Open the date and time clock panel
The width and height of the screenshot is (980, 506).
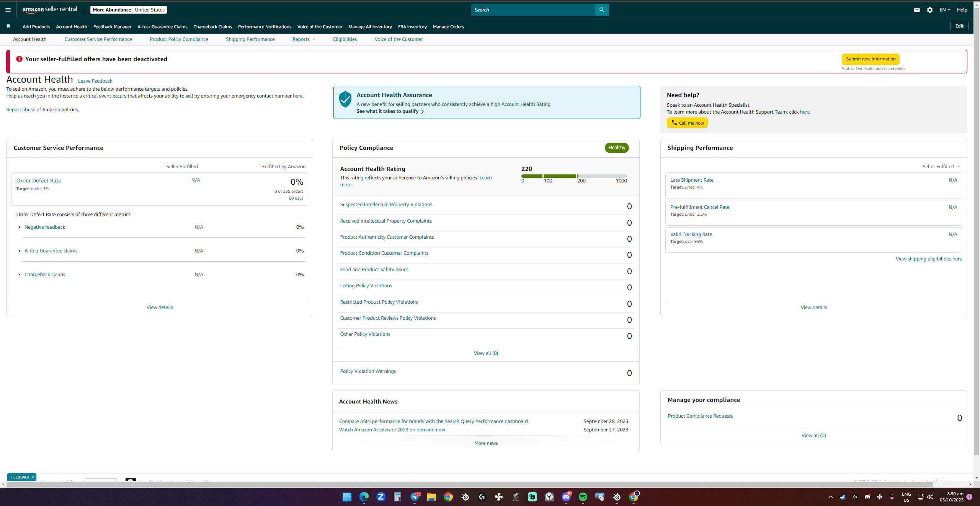tap(951, 497)
